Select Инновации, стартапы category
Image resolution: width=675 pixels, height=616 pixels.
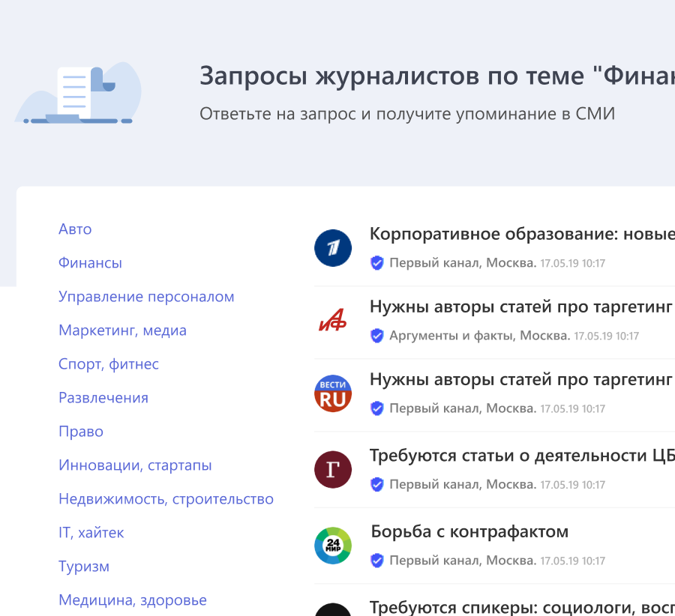(135, 465)
